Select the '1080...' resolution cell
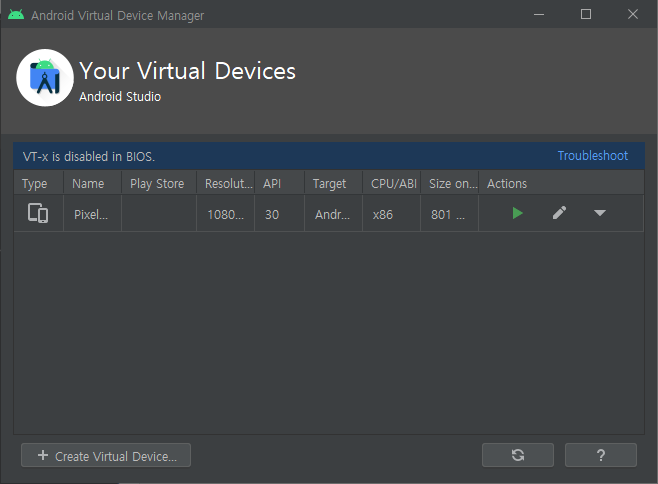 [x=226, y=214]
